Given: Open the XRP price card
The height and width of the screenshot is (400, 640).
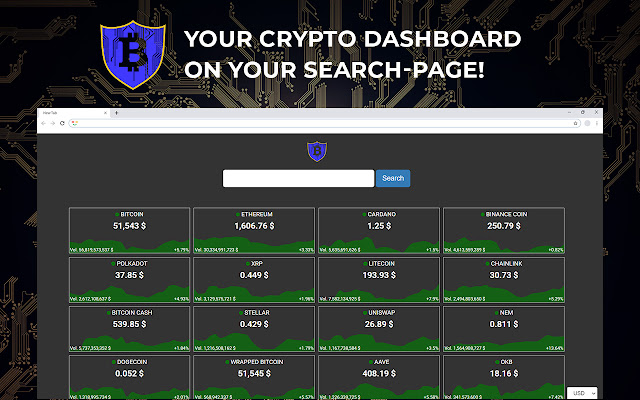Looking at the screenshot, I should pos(254,280).
